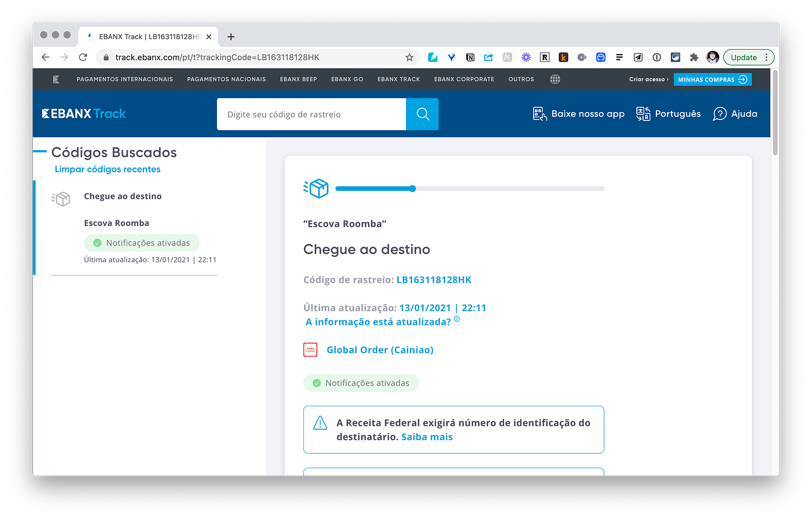
Task: Click Global Order (Cainiao) link
Action: click(380, 350)
